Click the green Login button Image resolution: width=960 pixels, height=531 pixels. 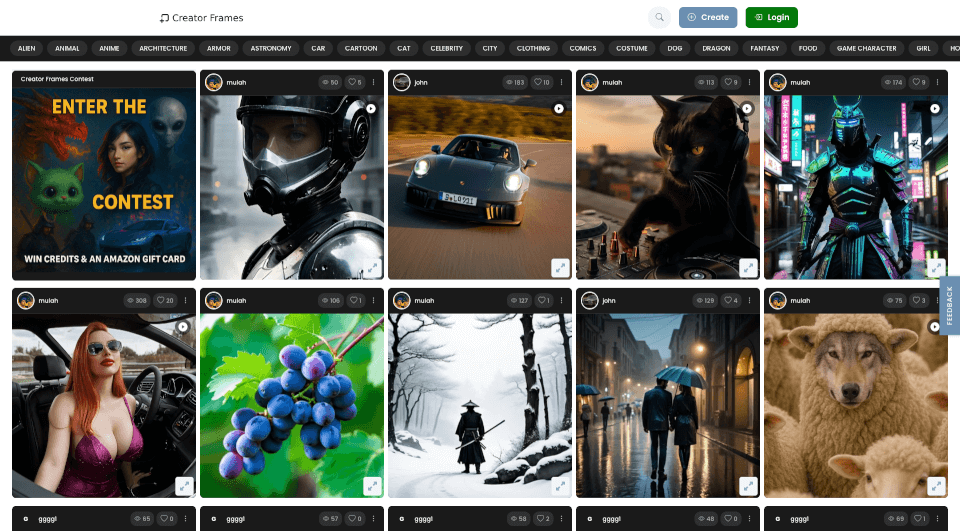pyautogui.click(x=771, y=17)
